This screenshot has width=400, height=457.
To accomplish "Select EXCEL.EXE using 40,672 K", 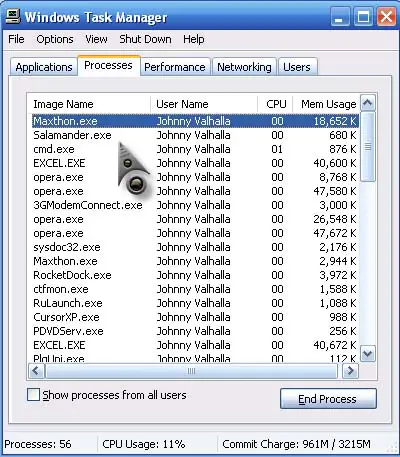I will 195,345.
